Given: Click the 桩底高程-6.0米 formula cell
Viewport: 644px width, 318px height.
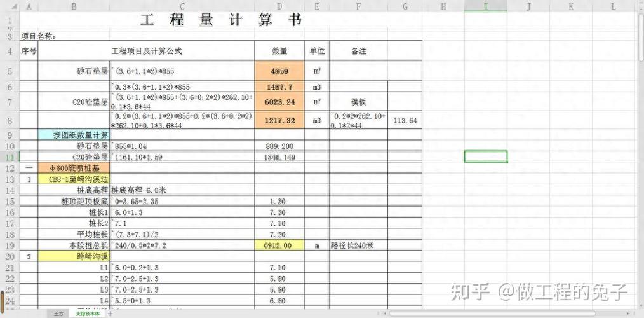Looking at the screenshot, I should pyautogui.click(x=182, y=190).
